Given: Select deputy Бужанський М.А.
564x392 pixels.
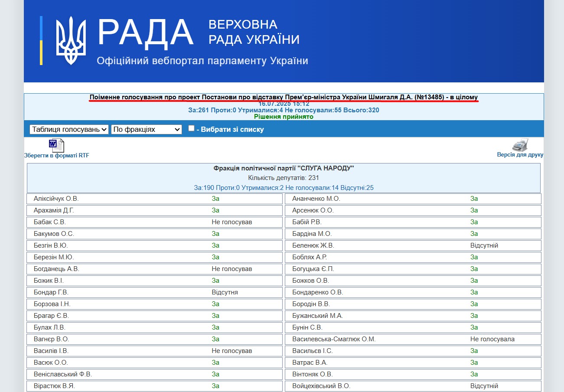Looking at the screenshot, I should point(318,316).
